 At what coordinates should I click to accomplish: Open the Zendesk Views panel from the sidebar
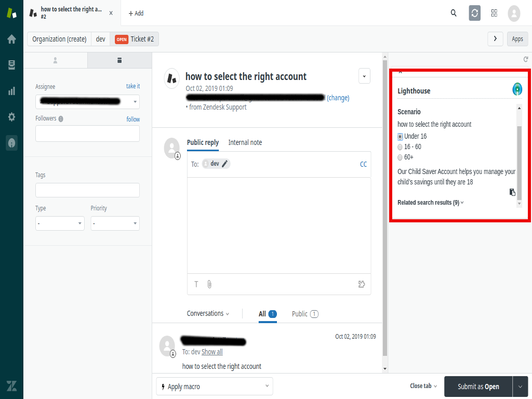[x=11, y=65]
